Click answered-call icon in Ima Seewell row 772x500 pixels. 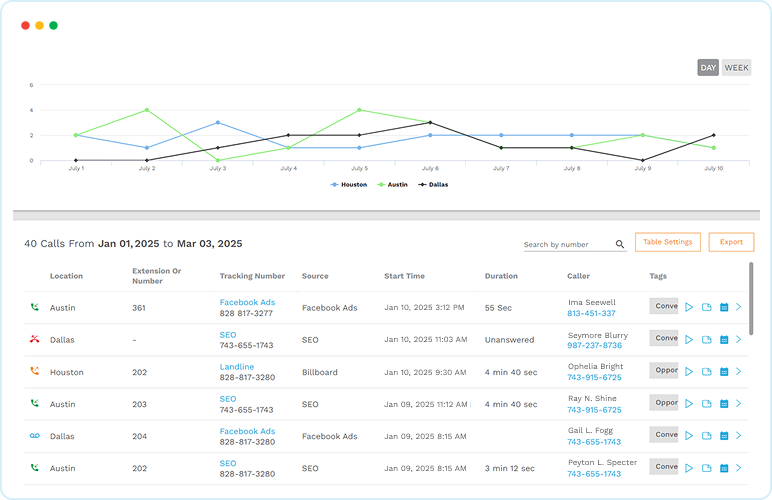pos(34,307)
